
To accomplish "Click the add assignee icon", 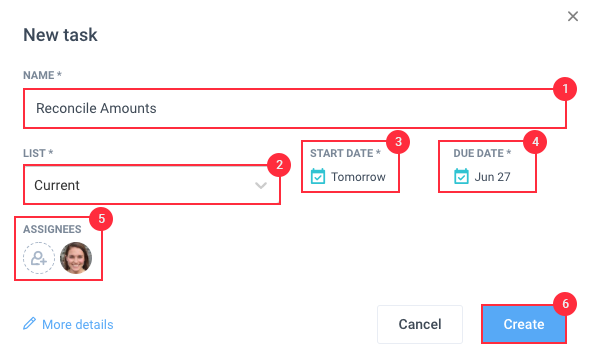I will click(39, 258).
